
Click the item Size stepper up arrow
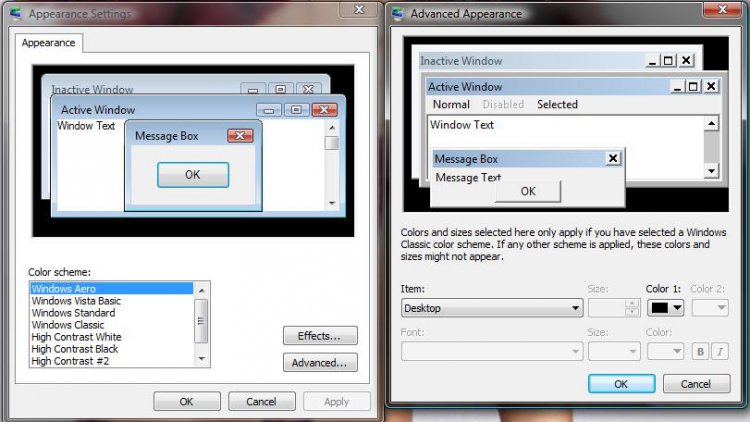pyautogui.click(x=632, y=303)
